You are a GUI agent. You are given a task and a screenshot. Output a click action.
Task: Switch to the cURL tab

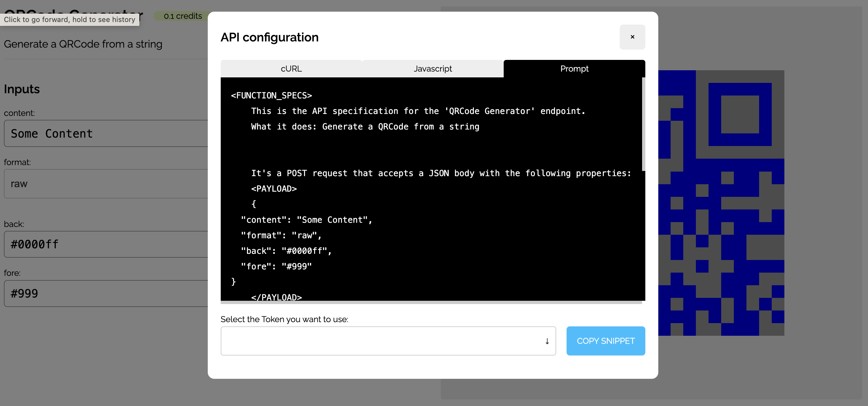tap(291, 69)
